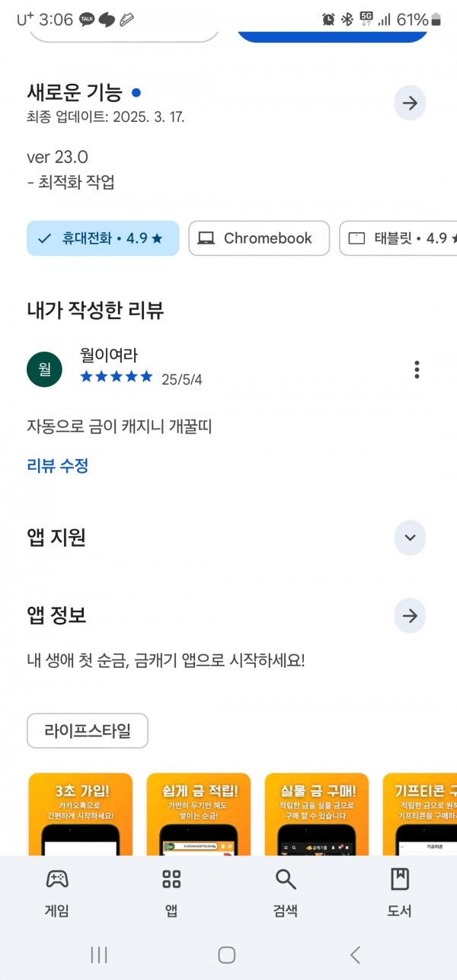Tap the three-dot menu beside the review
457x980 pixels.
(417, 370)
